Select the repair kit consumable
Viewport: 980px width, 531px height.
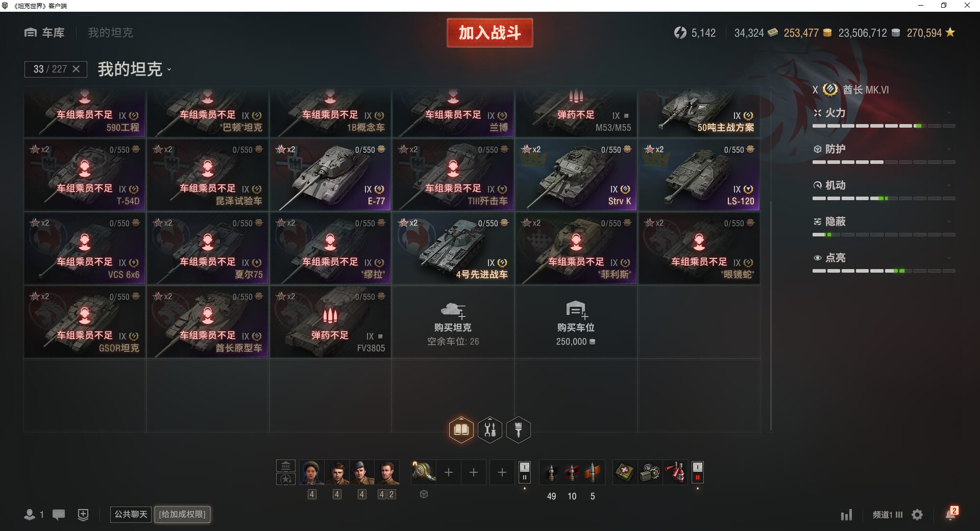(x=650, y=472)
